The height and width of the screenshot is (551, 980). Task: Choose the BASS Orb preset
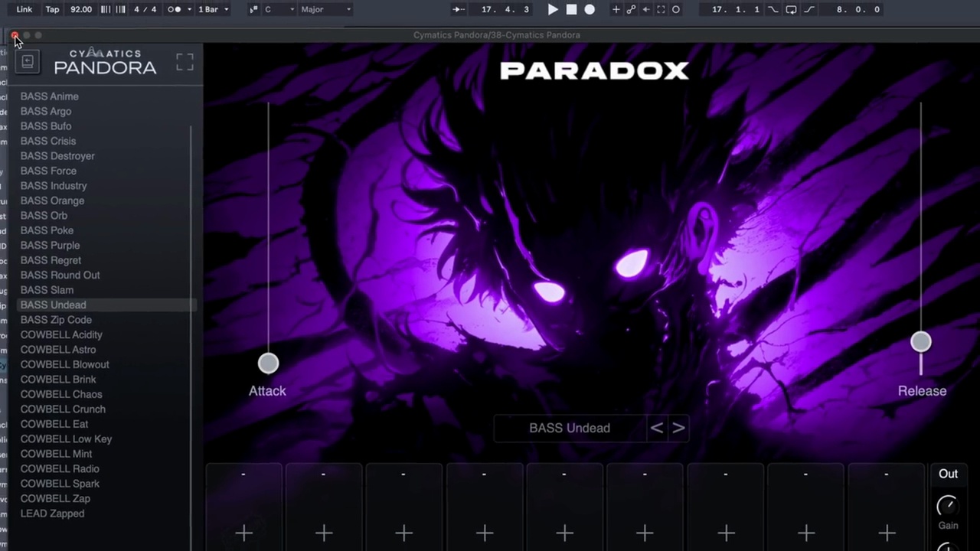point(44,216)
